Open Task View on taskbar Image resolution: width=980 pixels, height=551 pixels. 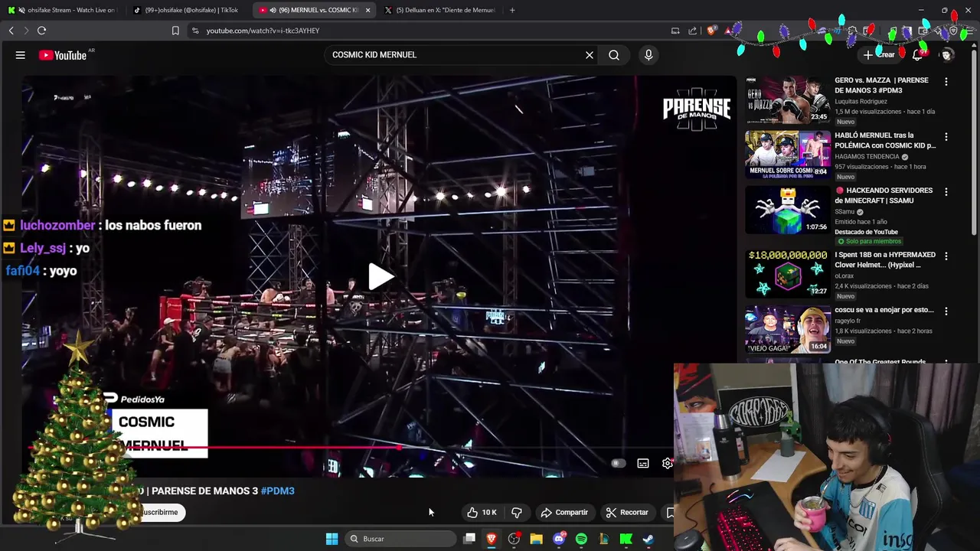[469, 539]
